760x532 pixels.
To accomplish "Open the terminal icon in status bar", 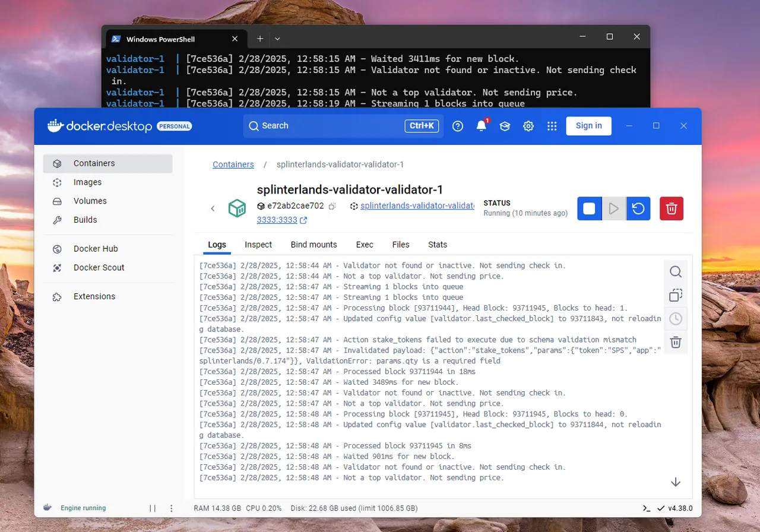I will pos(647,508).
